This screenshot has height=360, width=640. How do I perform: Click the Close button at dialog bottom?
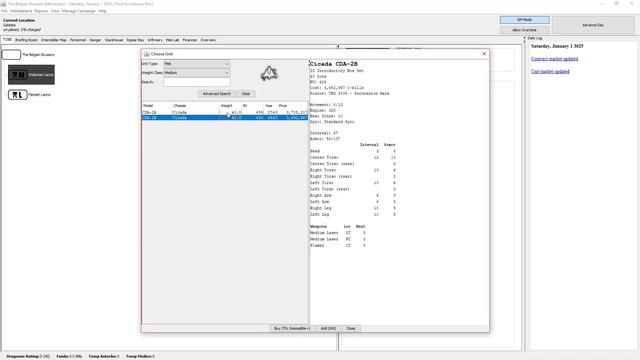click(351, 329)
